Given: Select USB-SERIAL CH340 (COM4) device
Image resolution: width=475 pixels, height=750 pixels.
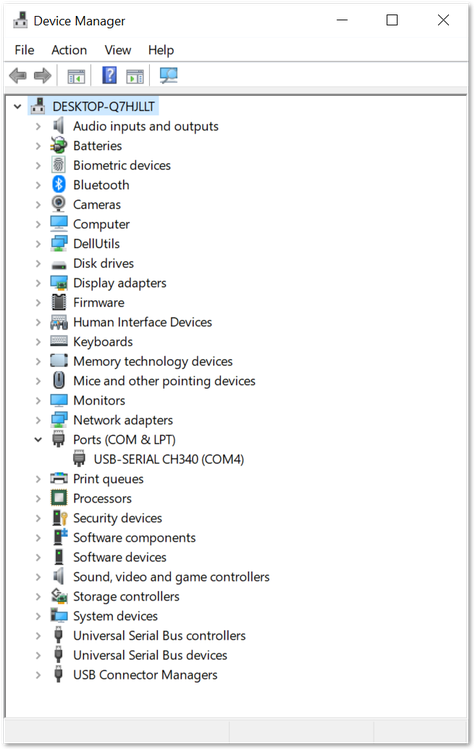Looking at the screenshot, I should (168, 459).
